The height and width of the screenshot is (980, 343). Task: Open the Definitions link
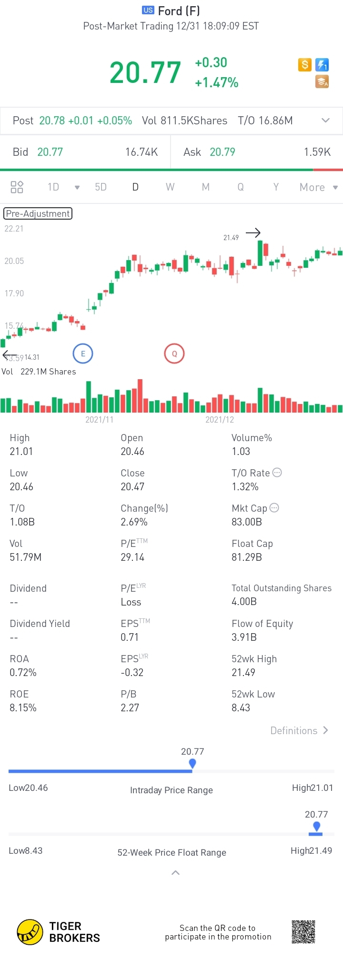coord(299,730)
